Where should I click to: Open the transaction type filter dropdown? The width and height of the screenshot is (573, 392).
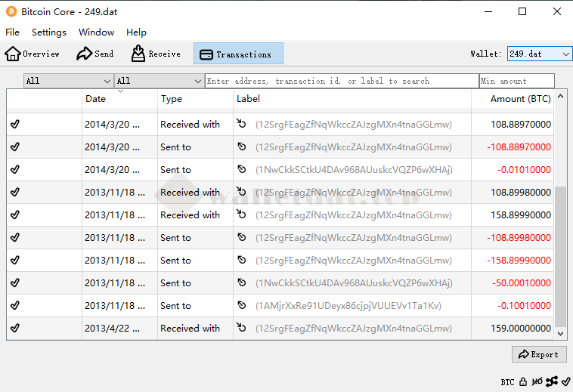pyautogui.click(x=159, y=81)
